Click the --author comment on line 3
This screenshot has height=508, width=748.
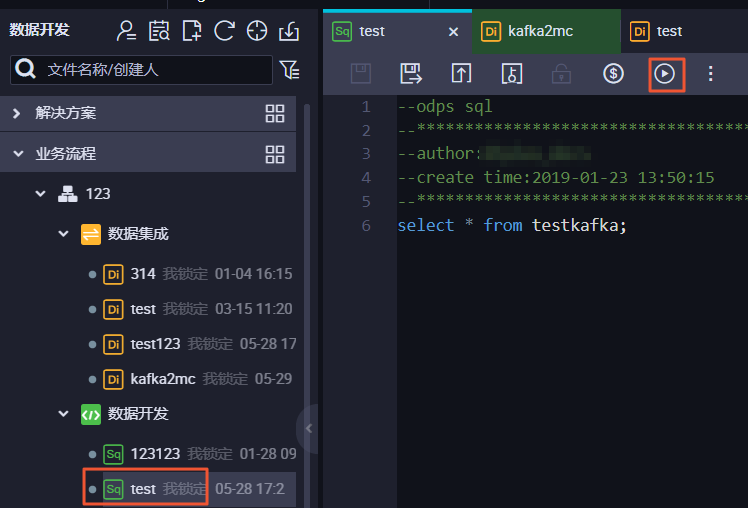tap(438, 154)
